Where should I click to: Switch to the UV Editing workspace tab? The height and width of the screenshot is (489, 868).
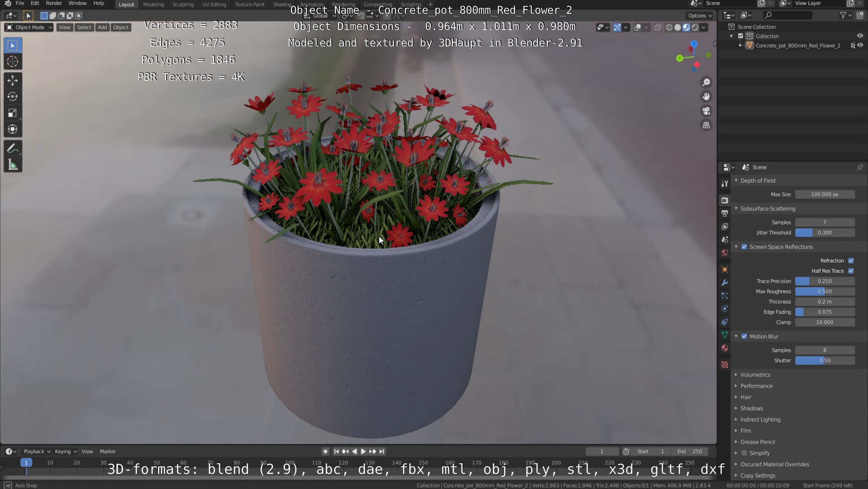tap(214, 4)
